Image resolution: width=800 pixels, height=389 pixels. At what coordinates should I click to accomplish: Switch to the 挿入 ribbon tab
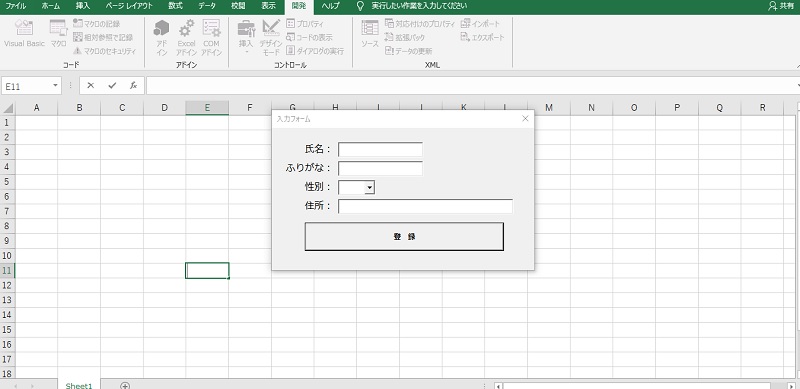click(x=83, y=6)
